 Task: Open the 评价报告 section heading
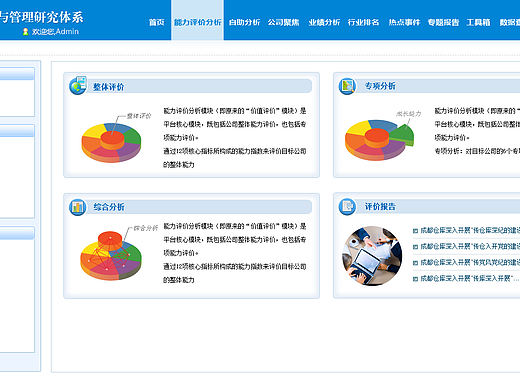pyautogui.click(x=380, y=207)
